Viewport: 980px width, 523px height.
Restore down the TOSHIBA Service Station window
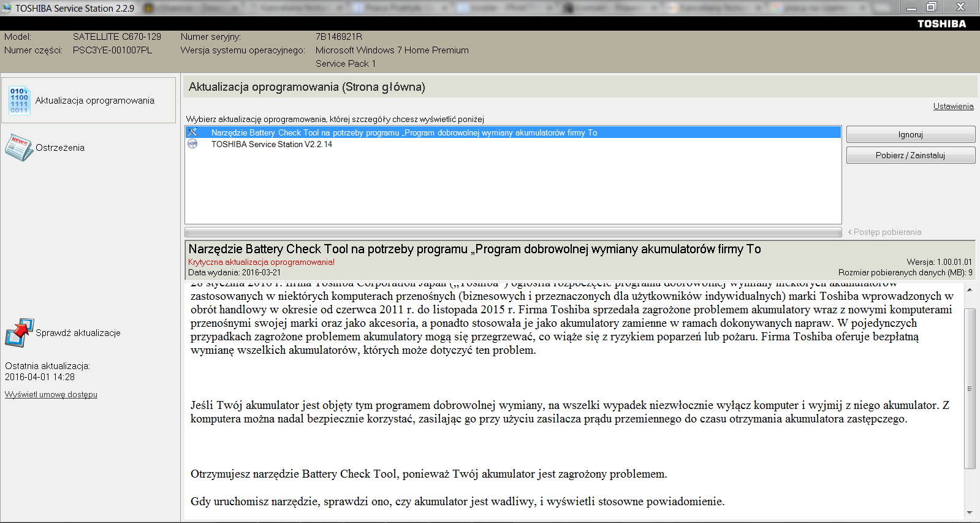[932, 7]
